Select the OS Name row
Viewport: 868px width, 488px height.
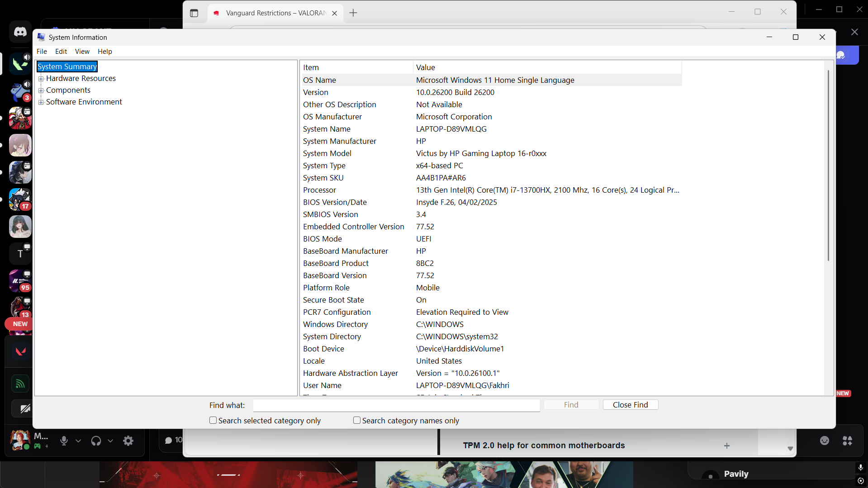(x=492, y=80)
